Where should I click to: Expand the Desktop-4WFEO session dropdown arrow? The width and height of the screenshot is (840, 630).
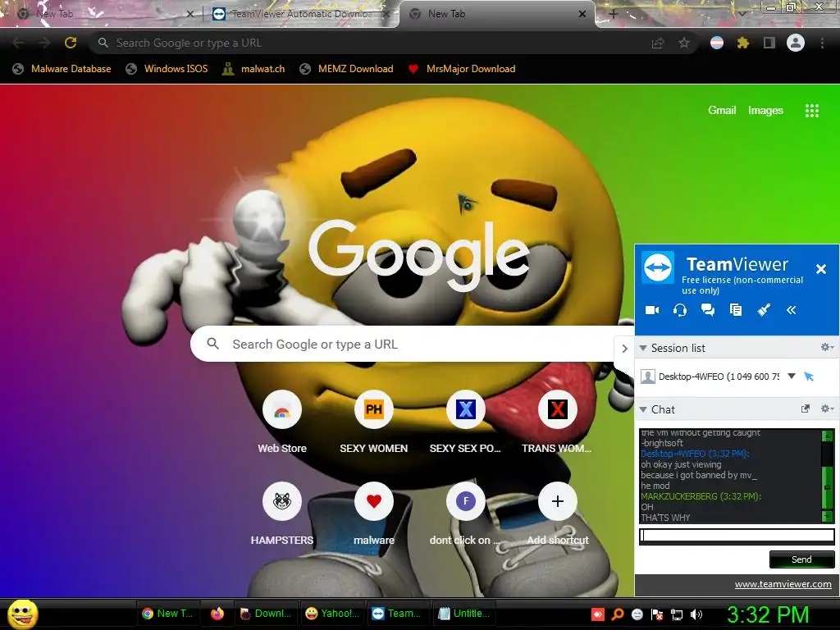coord(792,376)
